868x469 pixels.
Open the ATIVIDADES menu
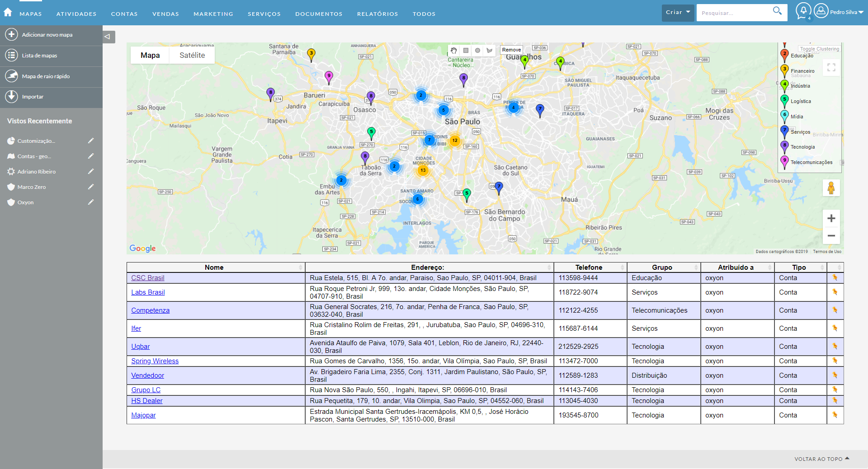tap(76, 14)
